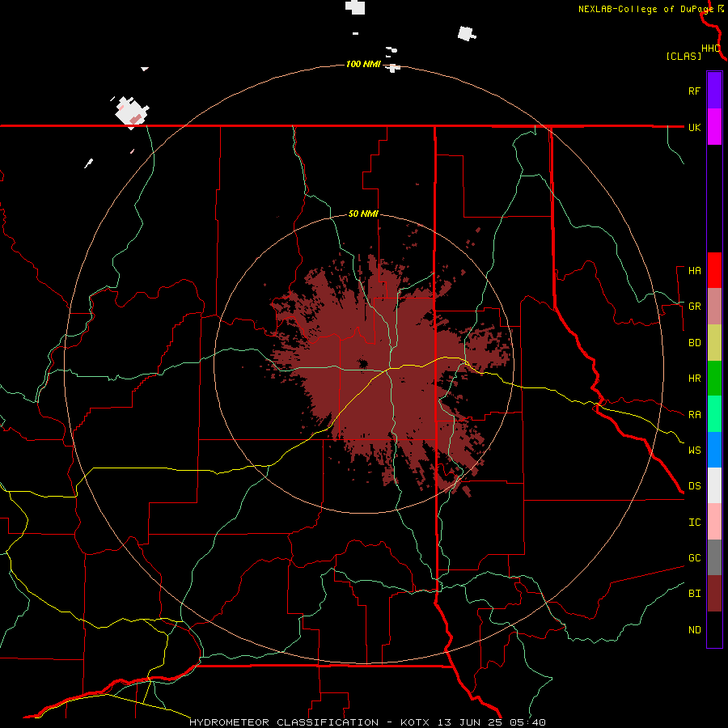Click the white DS legend swatch
Screen dimensions: 728x728
(x=714, y=485)
